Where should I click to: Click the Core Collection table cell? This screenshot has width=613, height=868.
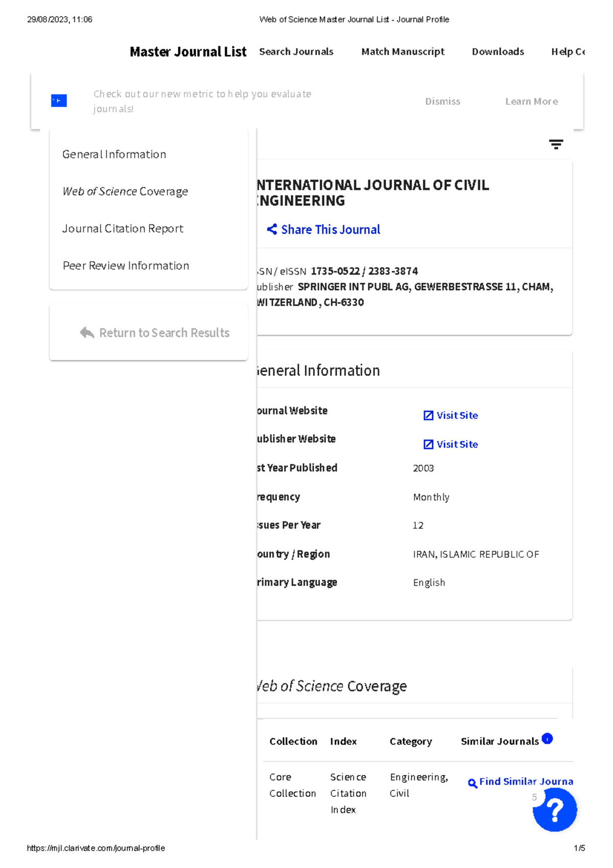(293, 785)
